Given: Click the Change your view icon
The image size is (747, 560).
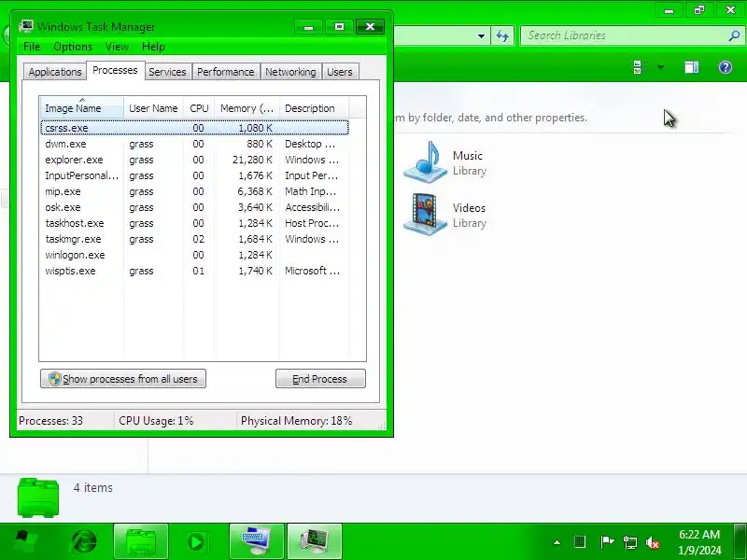Looking at the screenshot, I should (x=638, y=67).
